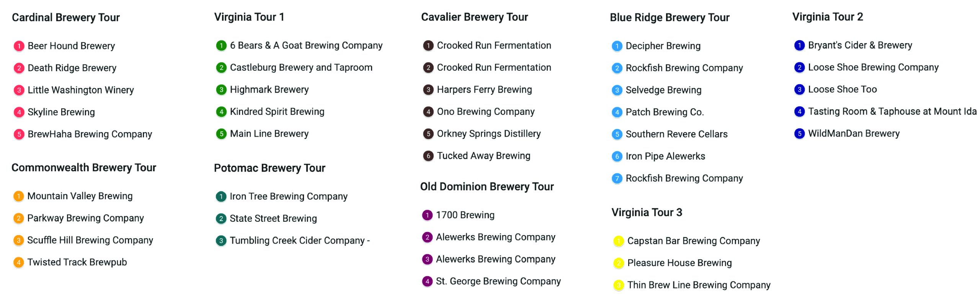Select Tasting Room & Taphouse at Mount Ida
The width and height of the screenshot is (980, 301).
click(x=892, y=111)
